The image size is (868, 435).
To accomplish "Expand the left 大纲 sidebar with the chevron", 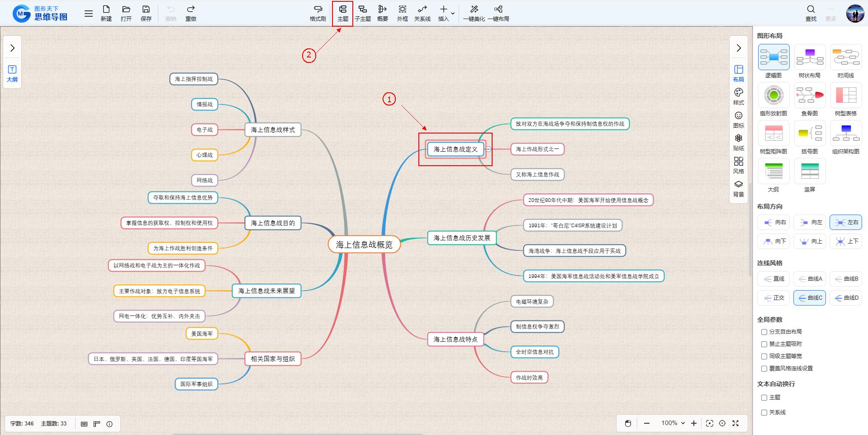I will pyautogui.click(x=12, y=48).
